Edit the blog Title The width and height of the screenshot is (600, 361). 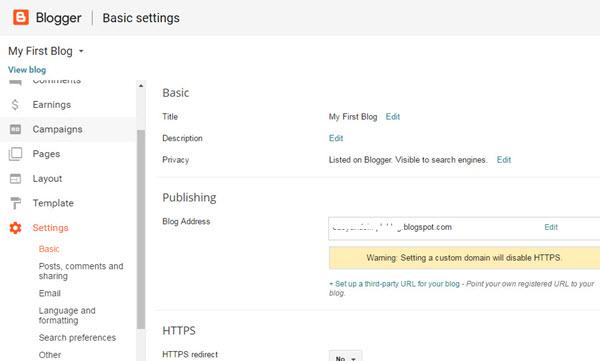[x=393, y=117]
